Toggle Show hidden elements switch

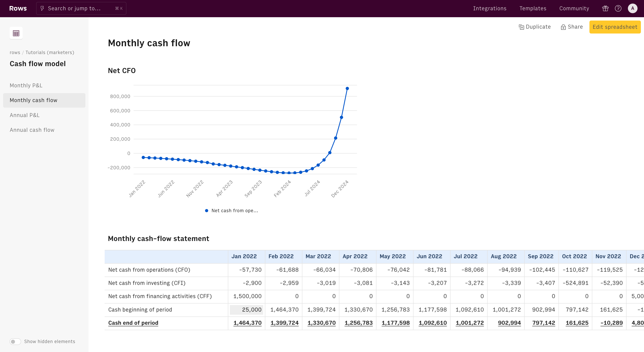click(x=15, y=341)
